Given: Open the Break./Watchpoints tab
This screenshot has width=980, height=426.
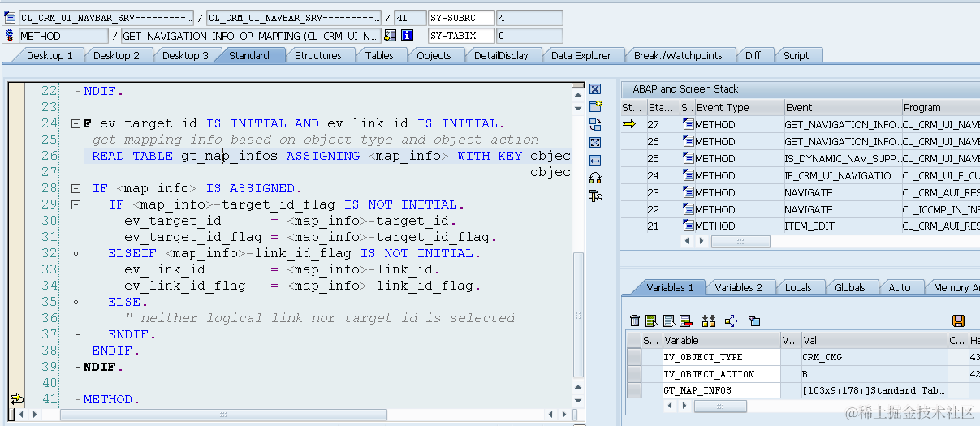Looking at the screenshot, I should 678,55.
